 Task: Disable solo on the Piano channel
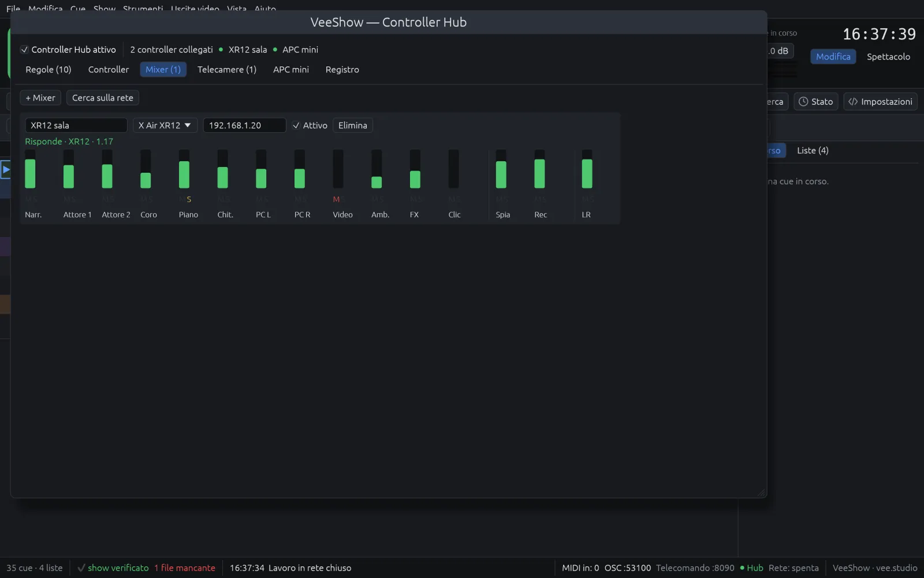(x=189, y=199)
